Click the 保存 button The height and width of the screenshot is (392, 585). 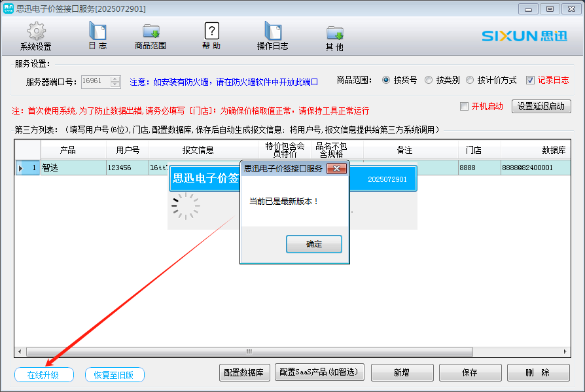(x=470, y=372)
